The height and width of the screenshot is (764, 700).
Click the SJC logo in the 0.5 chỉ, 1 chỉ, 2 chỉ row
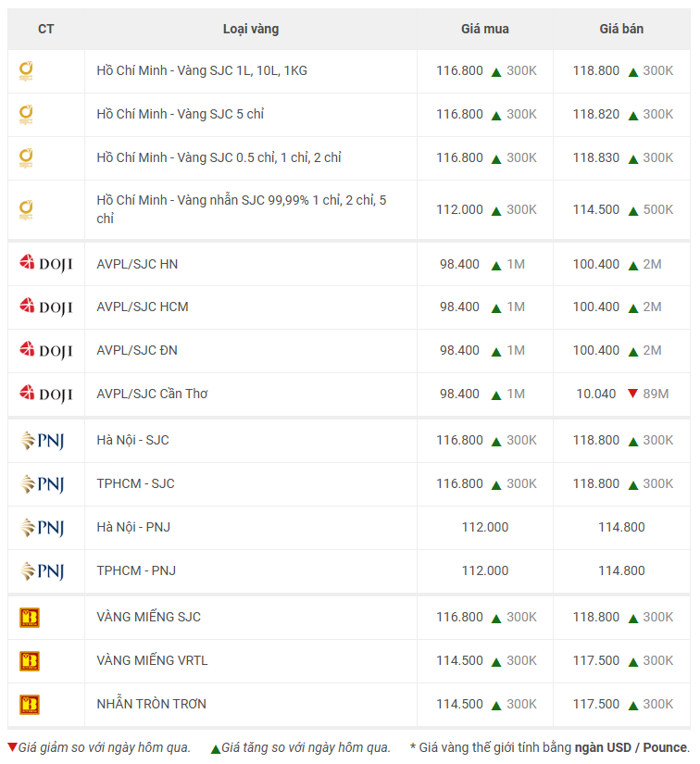click(x=26, y=158)
